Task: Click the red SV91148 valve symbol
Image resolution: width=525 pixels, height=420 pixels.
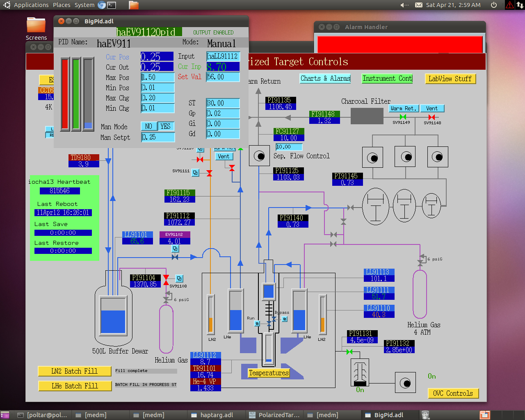Action: tap(431, 117)
